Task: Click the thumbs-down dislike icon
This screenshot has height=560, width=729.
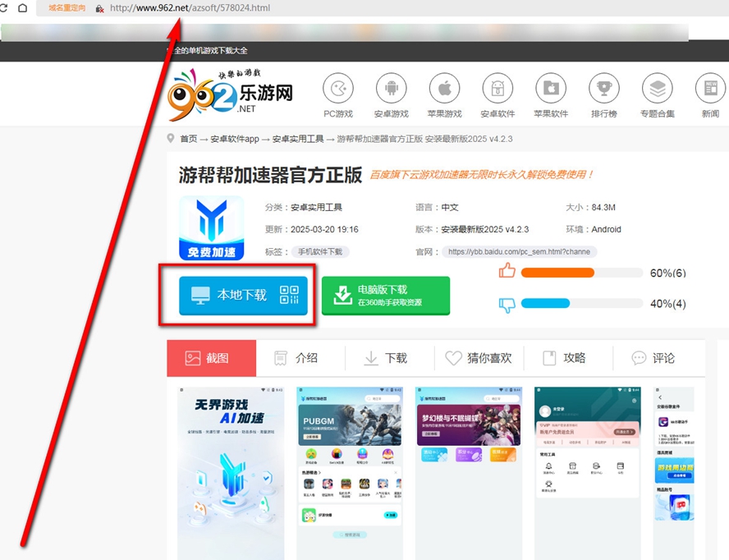Action: (507, 305)
